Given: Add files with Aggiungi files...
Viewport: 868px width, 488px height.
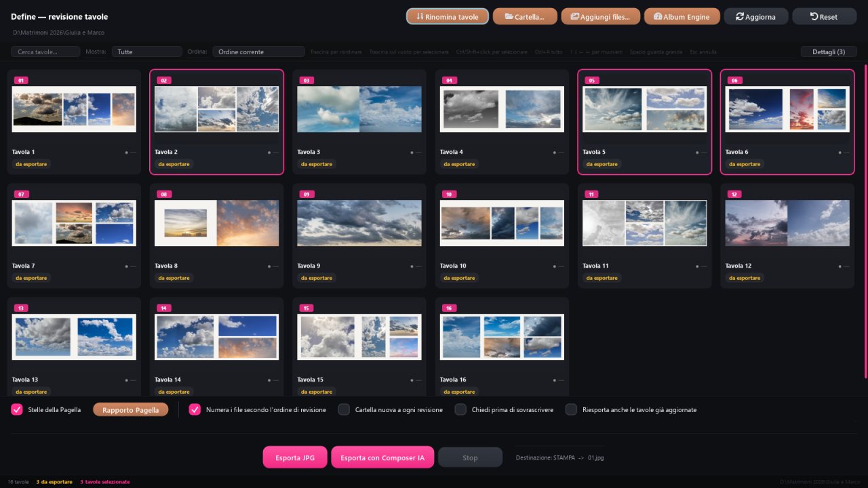Looking at the screenshot, I should [600, 16].
